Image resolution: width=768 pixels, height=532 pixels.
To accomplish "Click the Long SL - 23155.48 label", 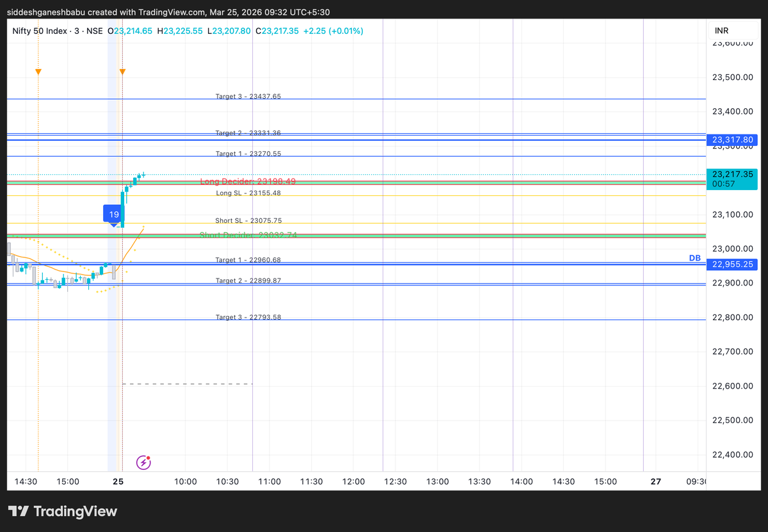I will pos(248,193).
